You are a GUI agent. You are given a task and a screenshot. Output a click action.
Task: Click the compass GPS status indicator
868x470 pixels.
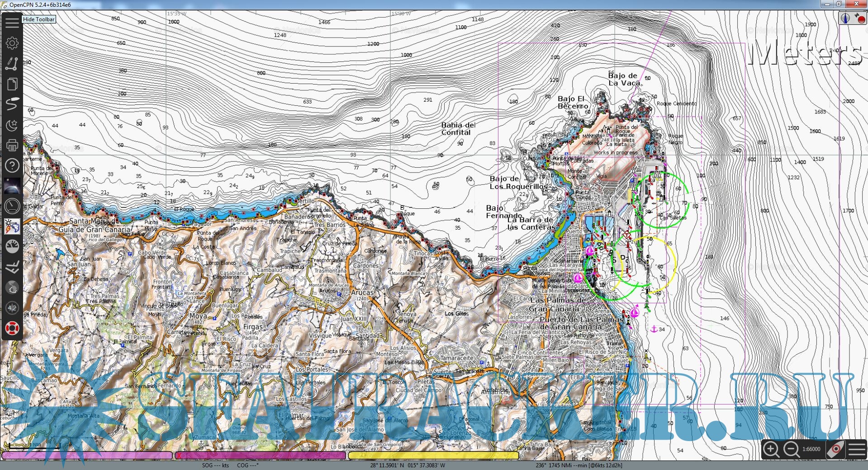[846, 19]
